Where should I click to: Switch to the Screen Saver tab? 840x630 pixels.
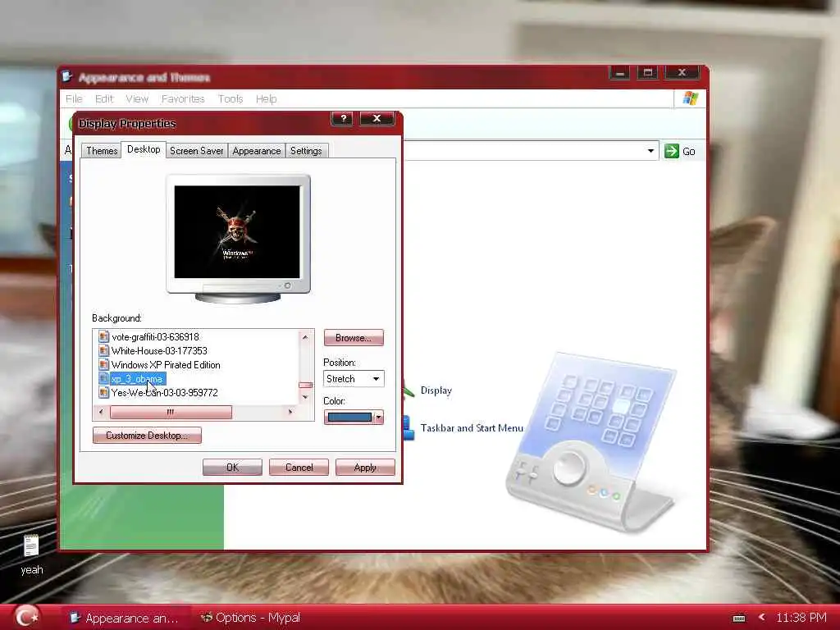(196, 151)
